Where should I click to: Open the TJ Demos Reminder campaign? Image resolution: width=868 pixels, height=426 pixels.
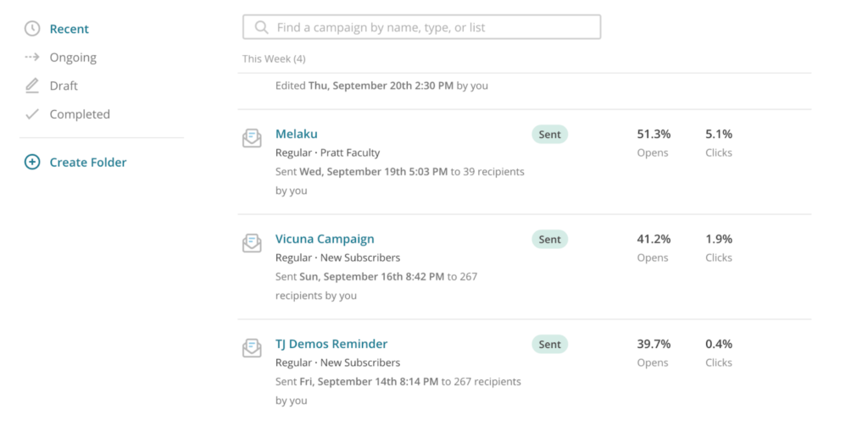[331, 344]
